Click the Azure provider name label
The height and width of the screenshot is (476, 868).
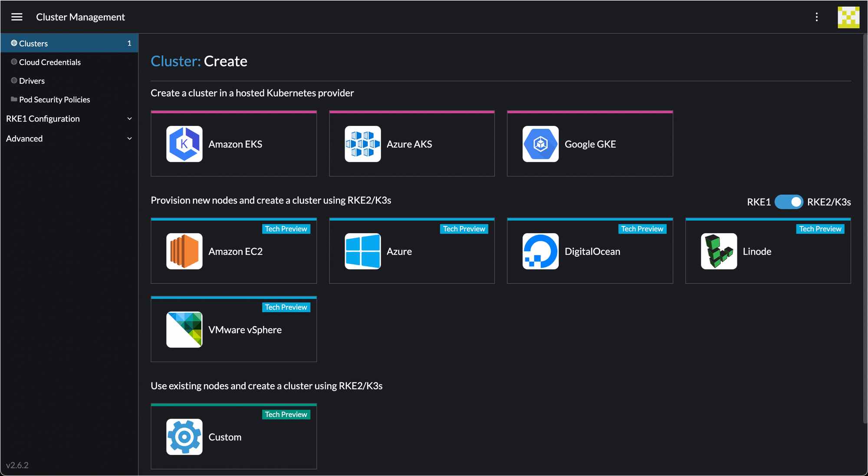tap(399, 252)
